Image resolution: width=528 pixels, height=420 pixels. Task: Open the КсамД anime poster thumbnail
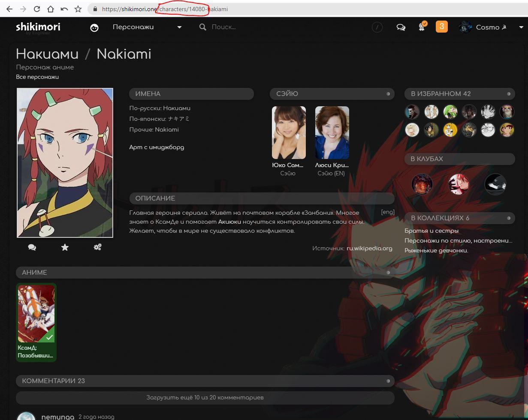click(x=36, y=314)
